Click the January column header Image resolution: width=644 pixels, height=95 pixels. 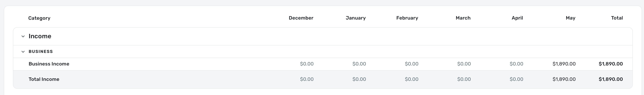click(356, 18)
